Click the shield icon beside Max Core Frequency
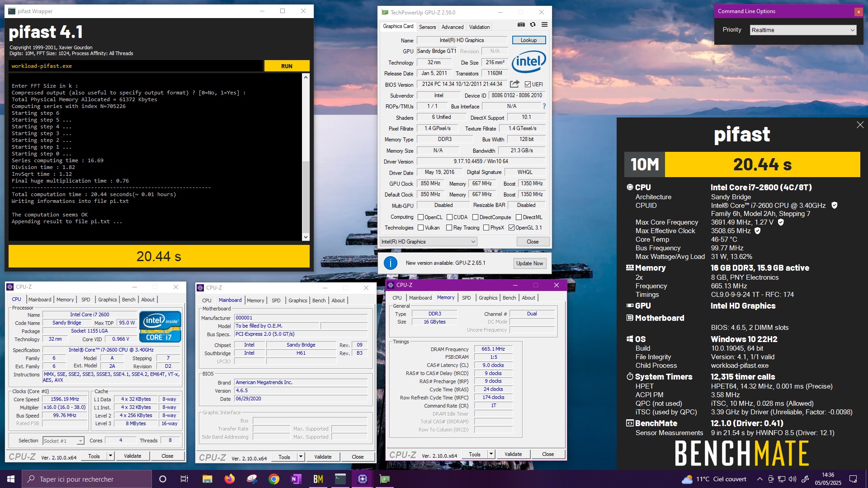The height and width of the screenshot is (488, 868). point(781,222)
